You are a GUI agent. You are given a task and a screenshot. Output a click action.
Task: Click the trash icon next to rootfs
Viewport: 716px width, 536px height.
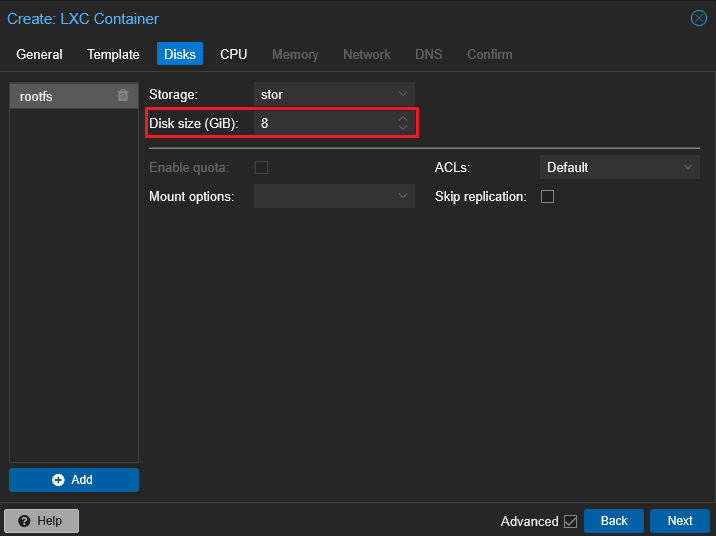(x=123, y=96)
